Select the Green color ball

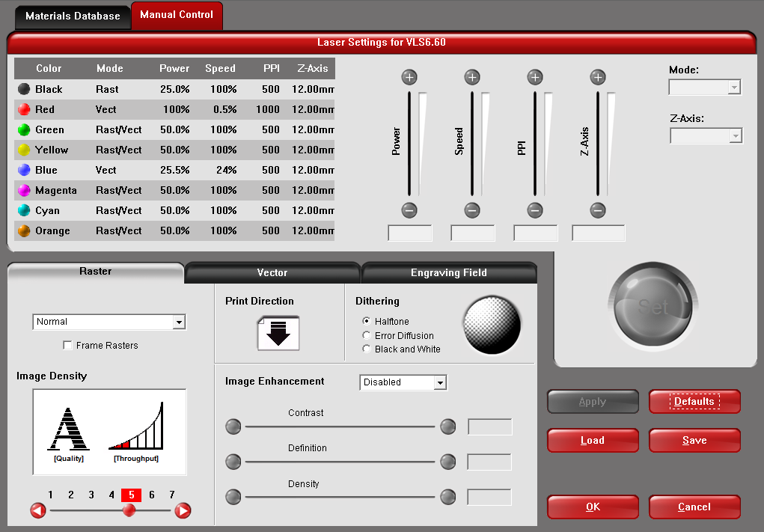[x=24, y=129]
